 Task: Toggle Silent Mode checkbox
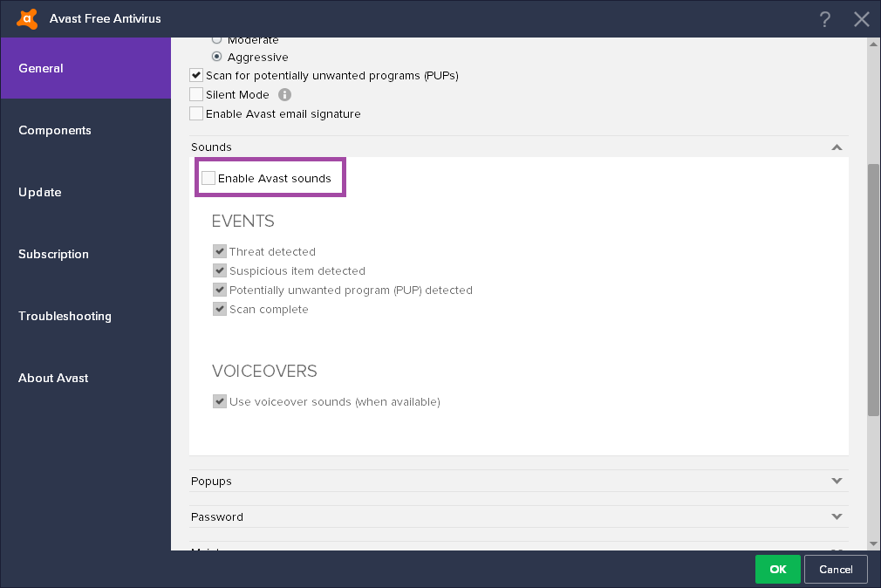pyautogui.click(x=196, y=94)
